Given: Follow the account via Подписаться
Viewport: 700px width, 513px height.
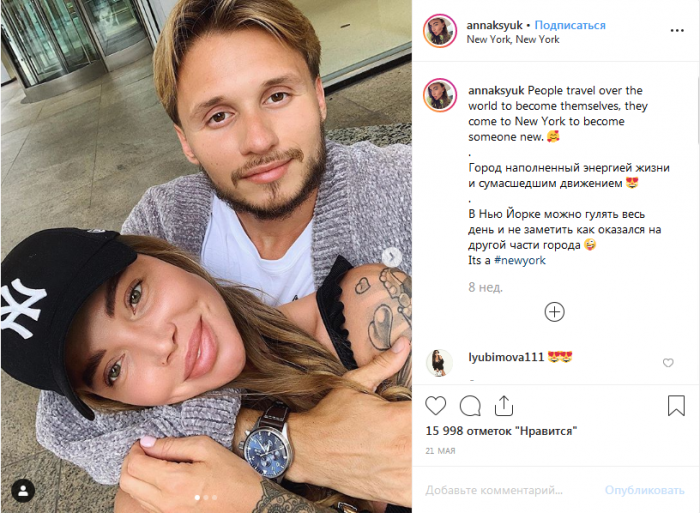Looking at the screenshot, I should click(570, 25).
